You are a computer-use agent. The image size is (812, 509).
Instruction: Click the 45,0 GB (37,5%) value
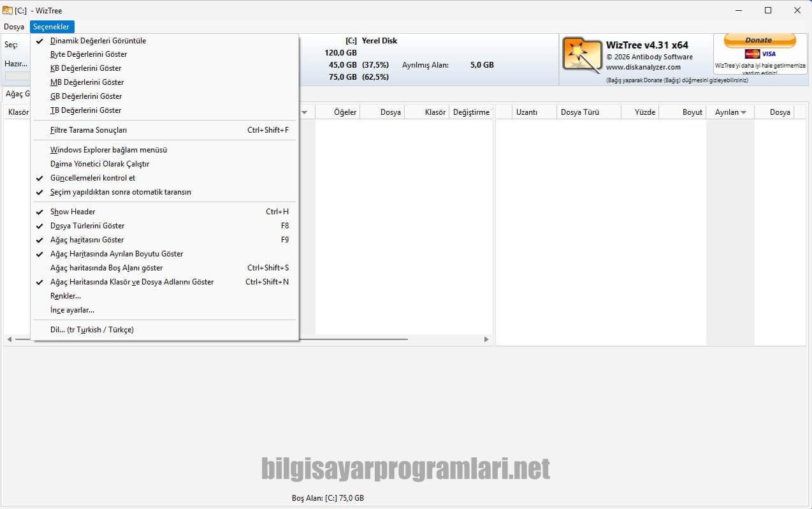point(359,65)
